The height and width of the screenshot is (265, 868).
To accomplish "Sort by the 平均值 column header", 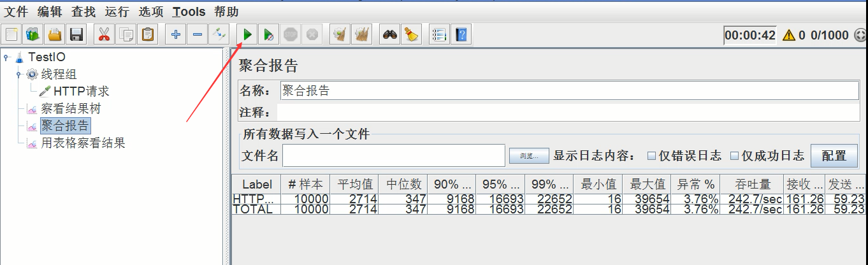I will pos(354,184).
